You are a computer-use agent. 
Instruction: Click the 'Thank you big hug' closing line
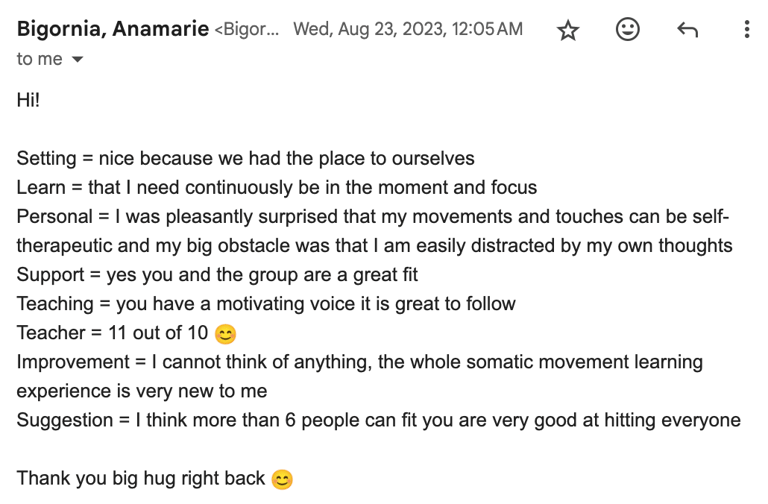pos(141,479)
